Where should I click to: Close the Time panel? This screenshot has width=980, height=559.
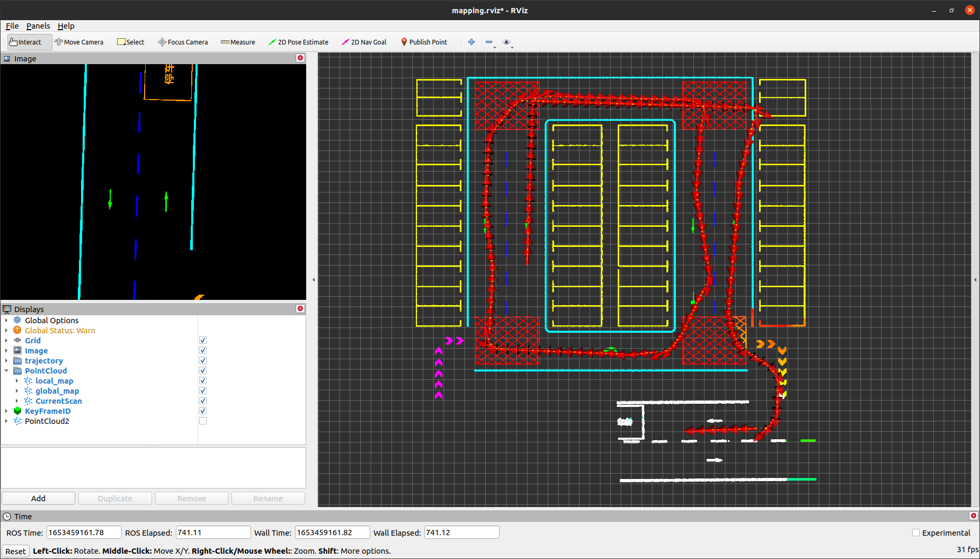(x=973, y=516)
